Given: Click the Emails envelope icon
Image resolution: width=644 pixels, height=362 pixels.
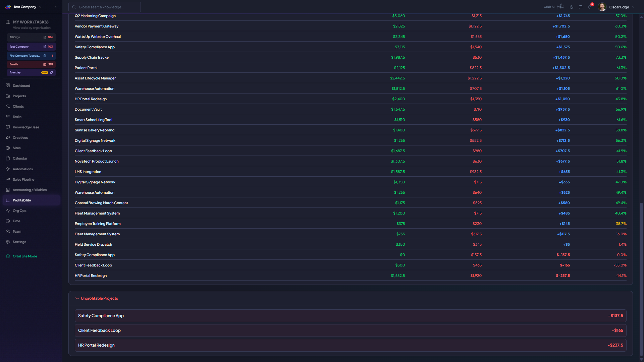Looking at the screenshot, I should [x=45, y=64].
